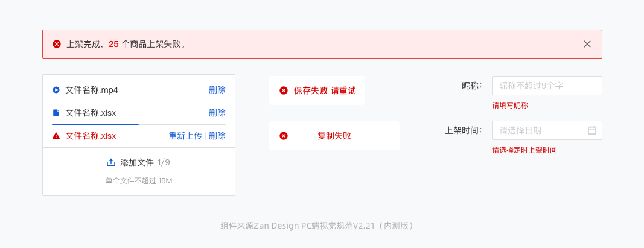The image size is (644, 248).
Task: Click the upload icon next to 添加文件
Action: pyautogui.click(x=110, y=162)
